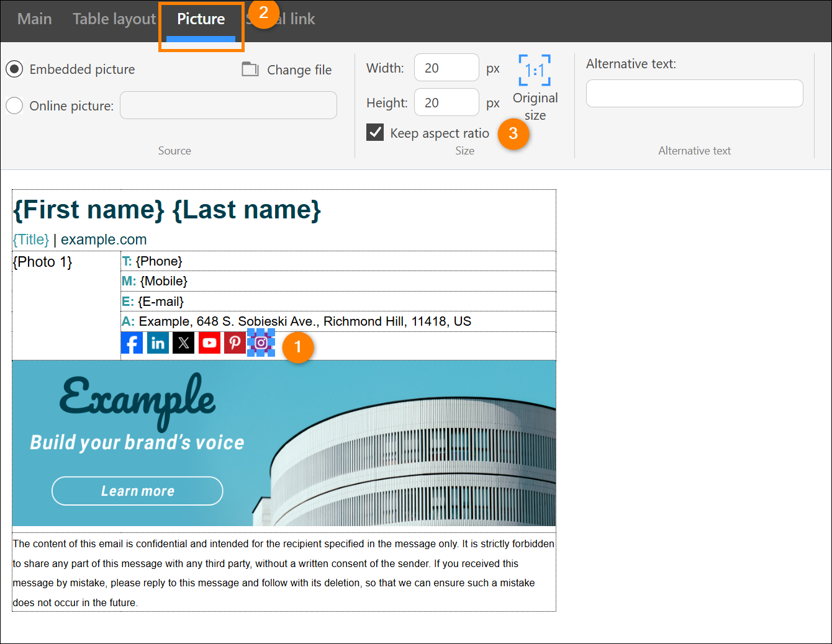Click the Change file button
The height and width of the screenshot is (644, 832).
tap(287, 69)
